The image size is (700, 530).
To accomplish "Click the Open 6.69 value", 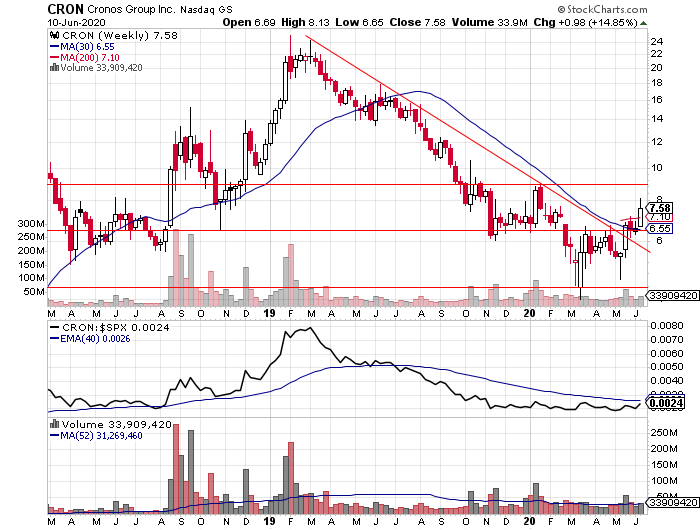I will [249, 22].
